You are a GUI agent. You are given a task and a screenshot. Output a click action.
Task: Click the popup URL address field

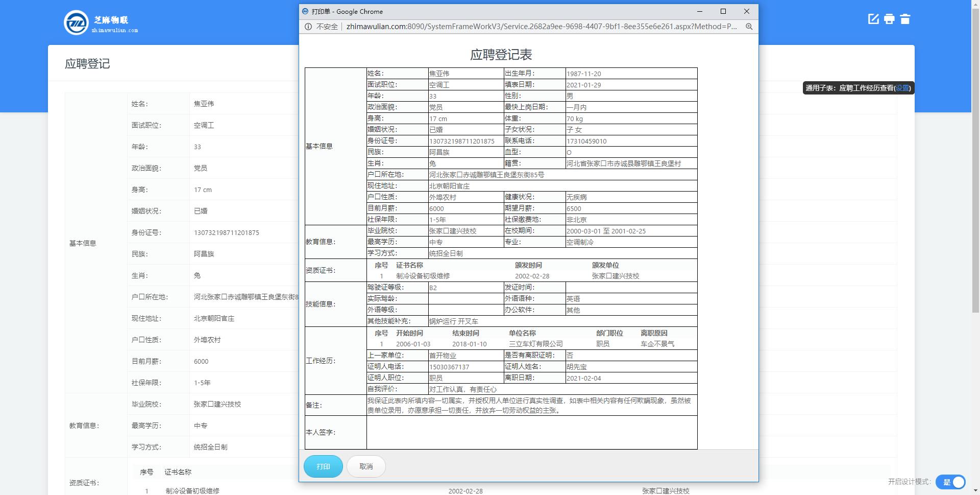pos(541,27)
